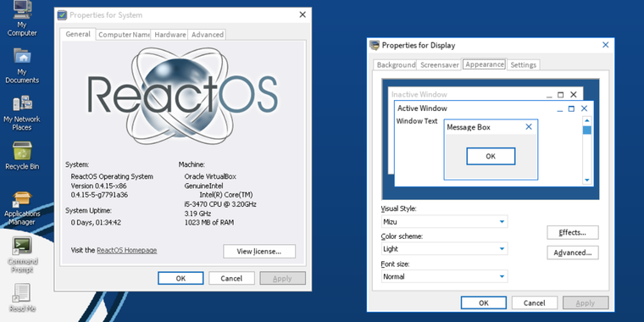The width and height of the screenshot is (644, 322).
Task: Switch to the Computer Name tab
Action: pyautogui.click(x=124, y=35)
